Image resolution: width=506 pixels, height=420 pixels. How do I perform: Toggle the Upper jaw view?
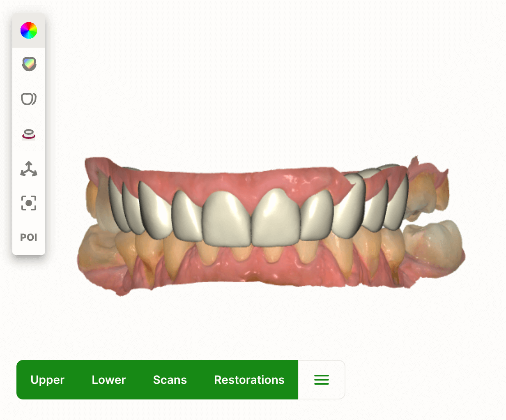[x=48, y=380]
